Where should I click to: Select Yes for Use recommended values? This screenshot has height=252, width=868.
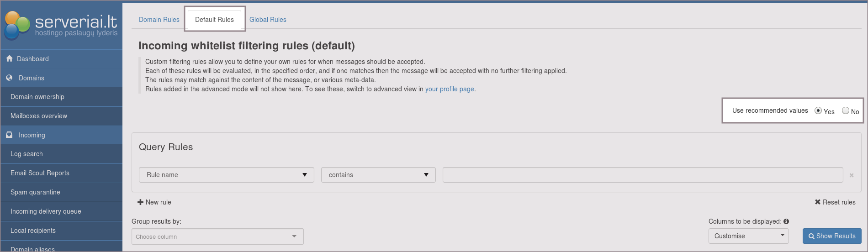click(818, 111)
